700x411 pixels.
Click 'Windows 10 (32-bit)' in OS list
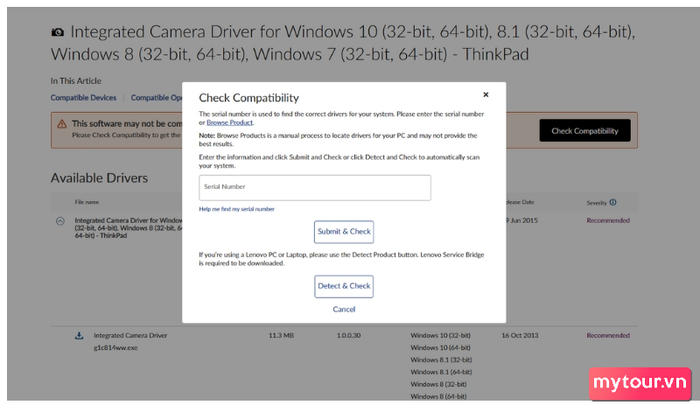440,335
